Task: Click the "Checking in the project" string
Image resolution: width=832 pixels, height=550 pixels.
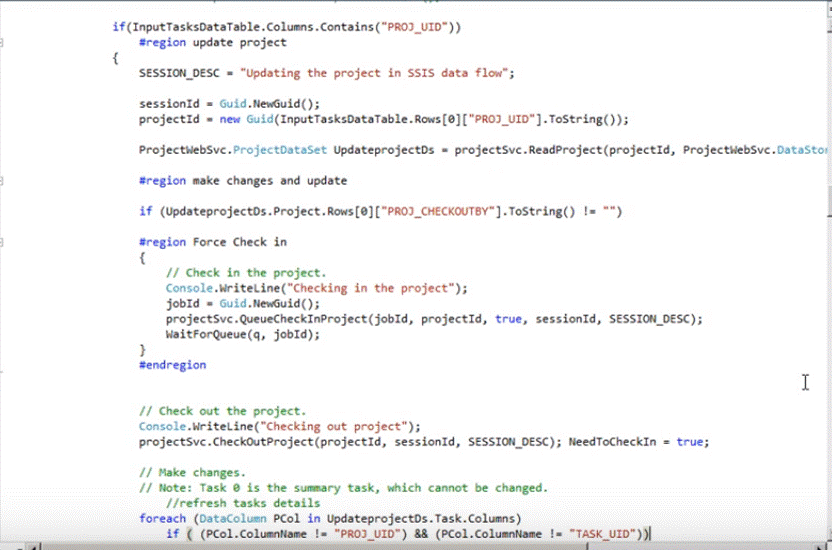Action: click(x=371, y=289)
